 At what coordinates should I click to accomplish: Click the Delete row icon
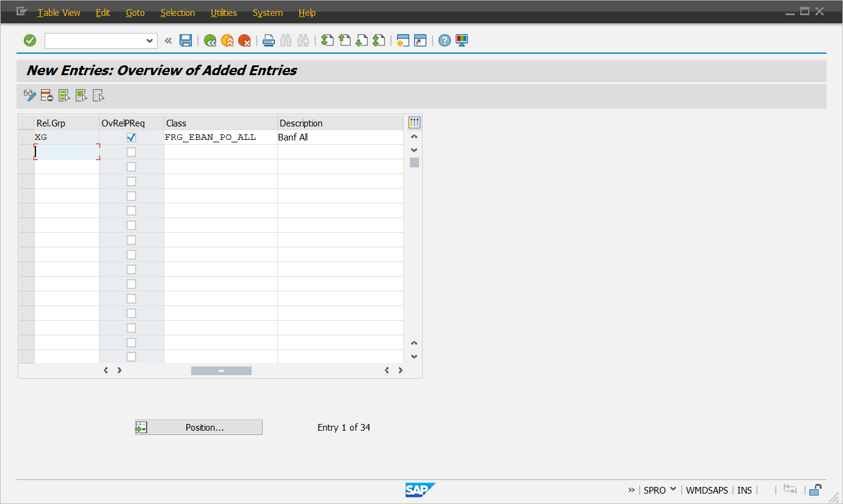click(x=47, y=95)
